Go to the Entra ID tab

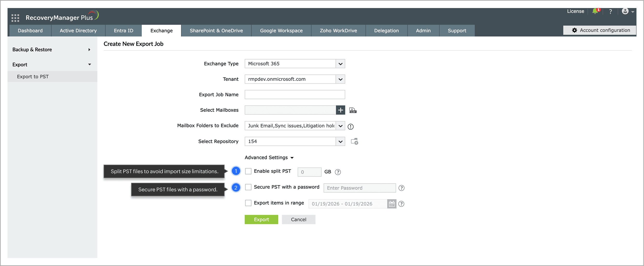(x=124, y=31)
